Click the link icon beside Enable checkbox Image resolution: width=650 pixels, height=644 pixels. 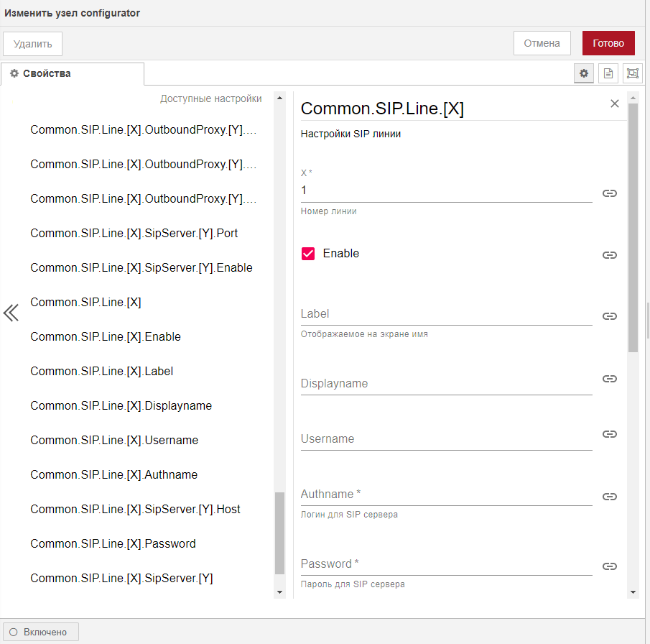click(609, 255)
